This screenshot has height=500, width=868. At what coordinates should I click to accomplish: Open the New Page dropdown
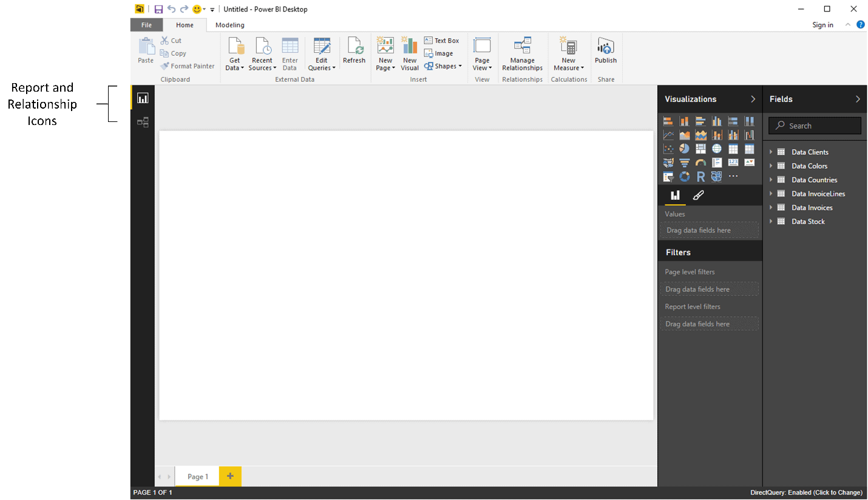click(385, 54)
